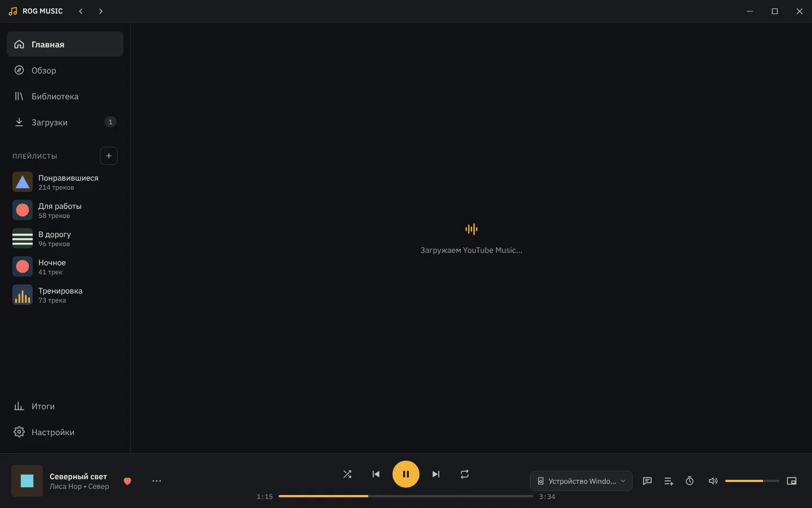Navigate back with the left arrow
The width and height of the screenshot is (812, 508).
tap(81, 11)
